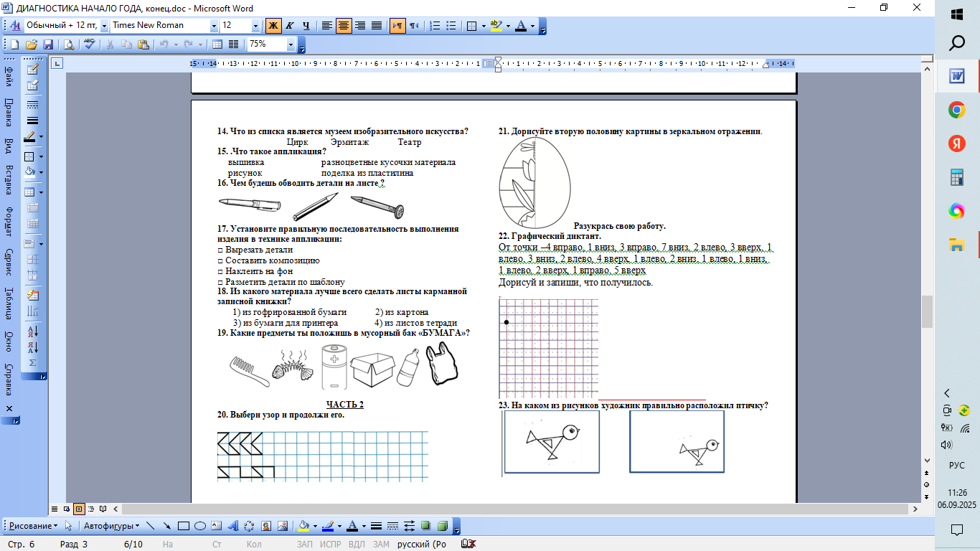Open the Вставка menu

tap(9, 180)
